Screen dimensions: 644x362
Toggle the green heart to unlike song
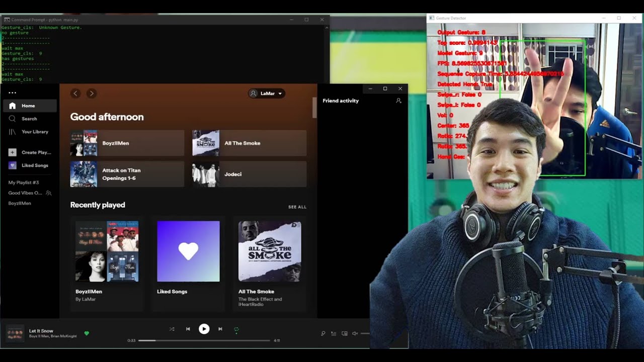[87, 333]
